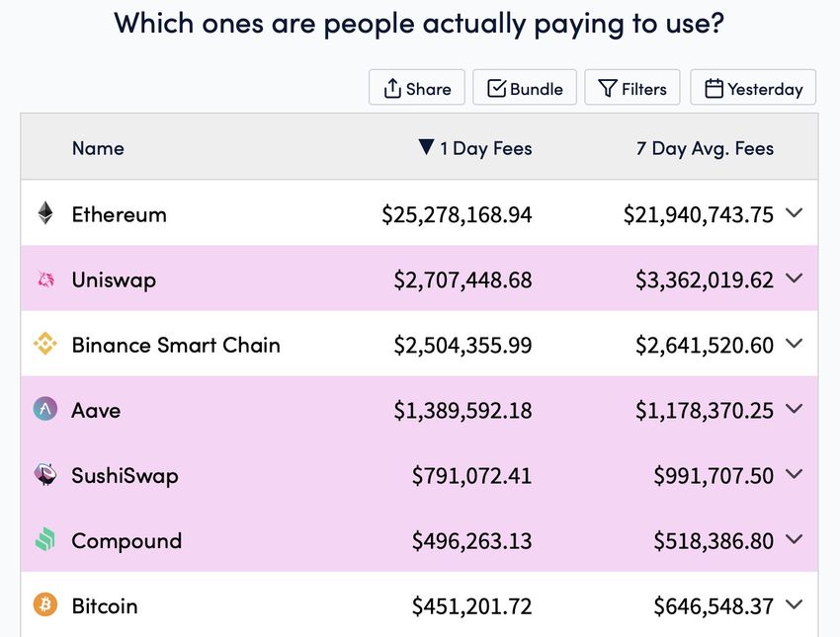Expand the Uniswap row details
The image size is (840, 637).
click(794, 279)
